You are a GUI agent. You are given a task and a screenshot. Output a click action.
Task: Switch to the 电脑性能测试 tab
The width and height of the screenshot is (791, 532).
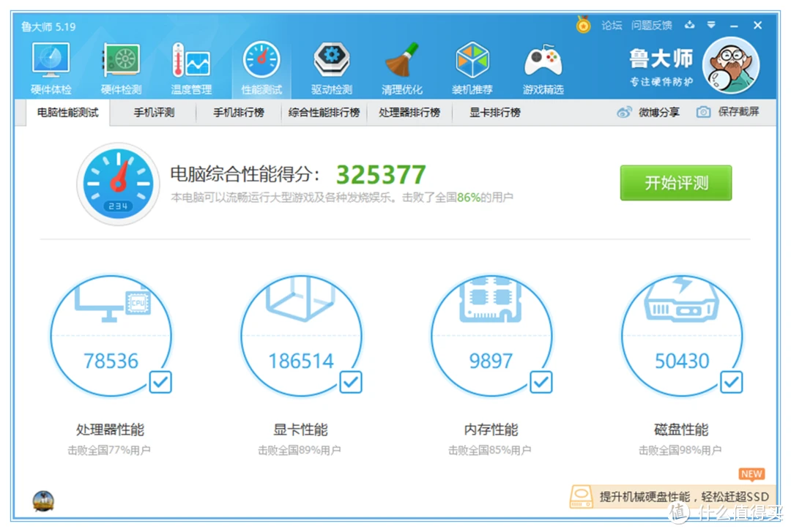(67, 113)
